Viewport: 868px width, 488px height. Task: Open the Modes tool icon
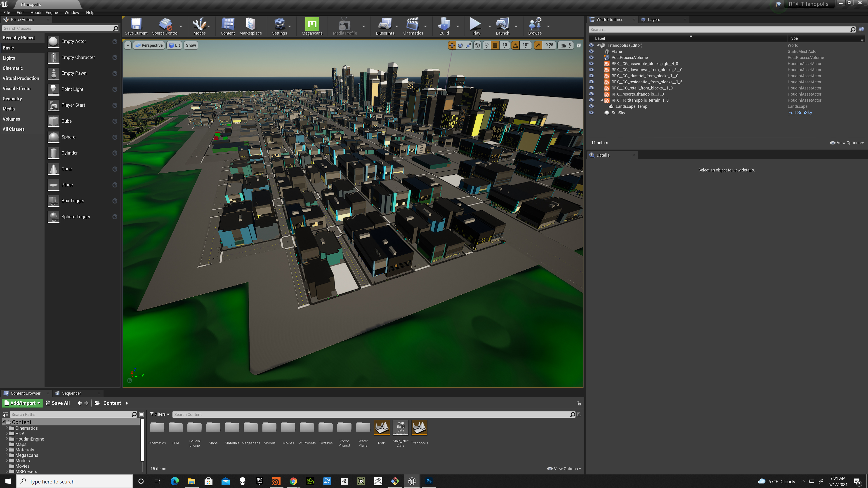[x=199, y=26]
